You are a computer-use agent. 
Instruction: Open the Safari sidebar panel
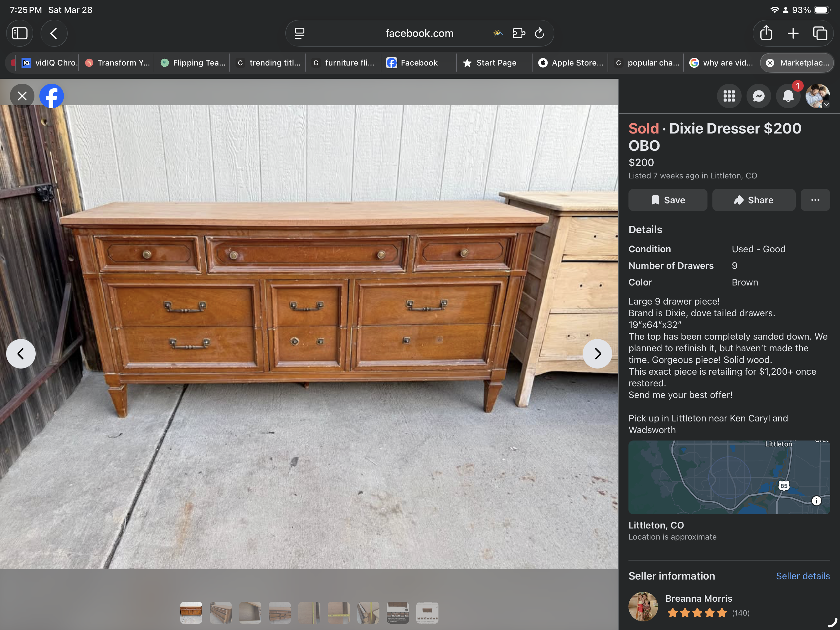click(x=20, y=34)
